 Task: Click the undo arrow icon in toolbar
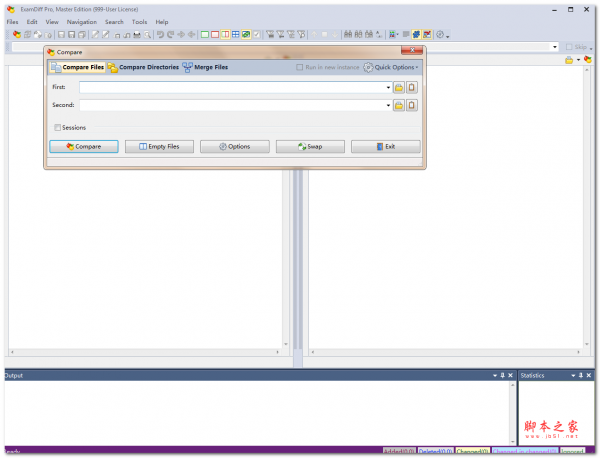pos(159,34)
